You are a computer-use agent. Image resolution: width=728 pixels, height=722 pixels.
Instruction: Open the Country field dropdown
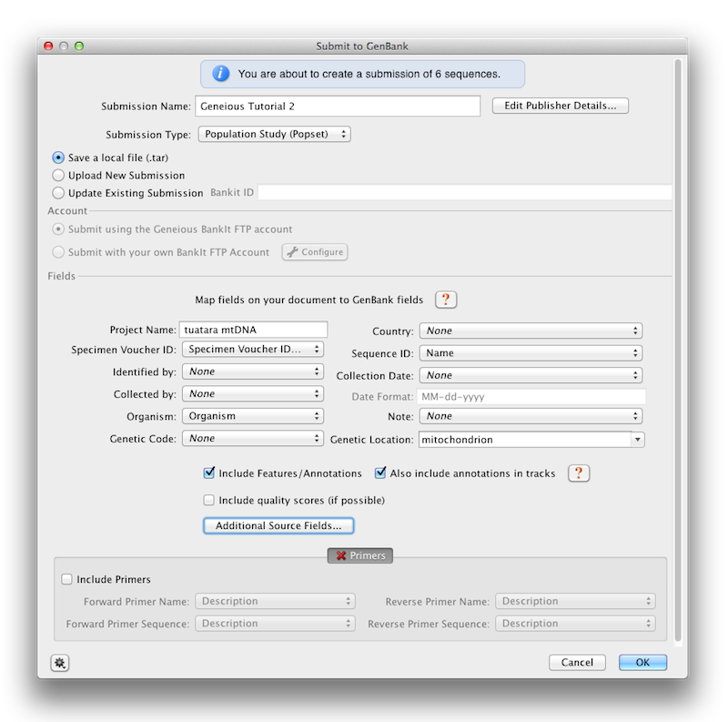pyautogui.click(x=531, y=330)
